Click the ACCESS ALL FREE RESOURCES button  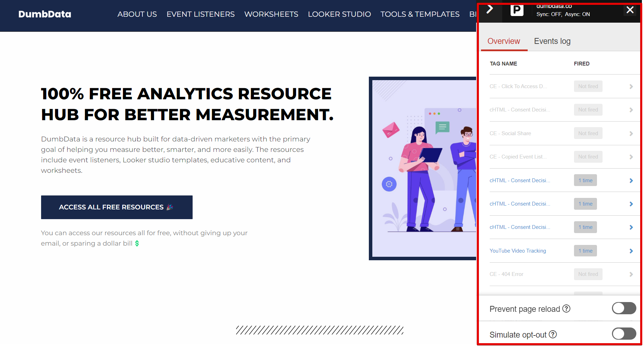click(x=117, y=207)
